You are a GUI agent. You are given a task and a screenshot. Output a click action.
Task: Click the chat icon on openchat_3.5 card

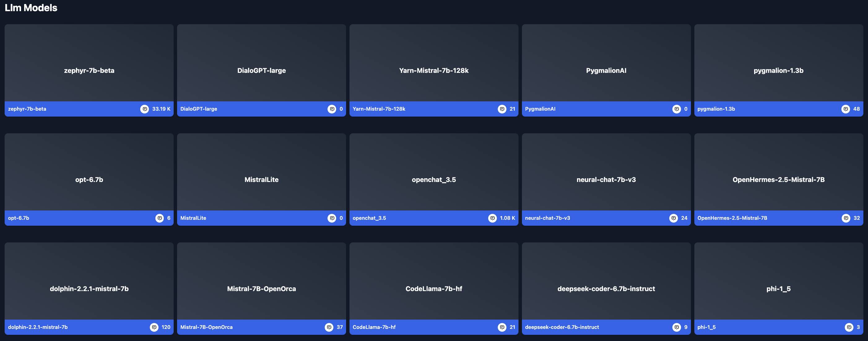pyautogui.click(x=493, y=218)
